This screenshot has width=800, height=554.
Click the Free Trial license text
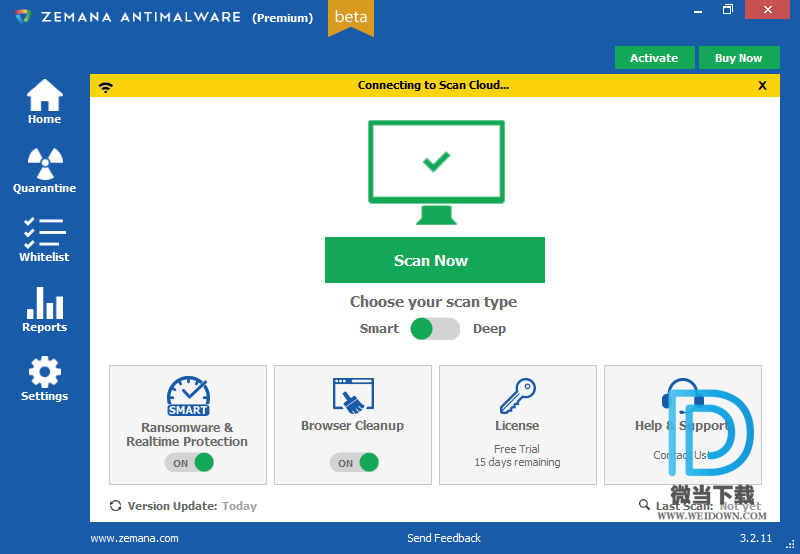click(x=517, y=449)
